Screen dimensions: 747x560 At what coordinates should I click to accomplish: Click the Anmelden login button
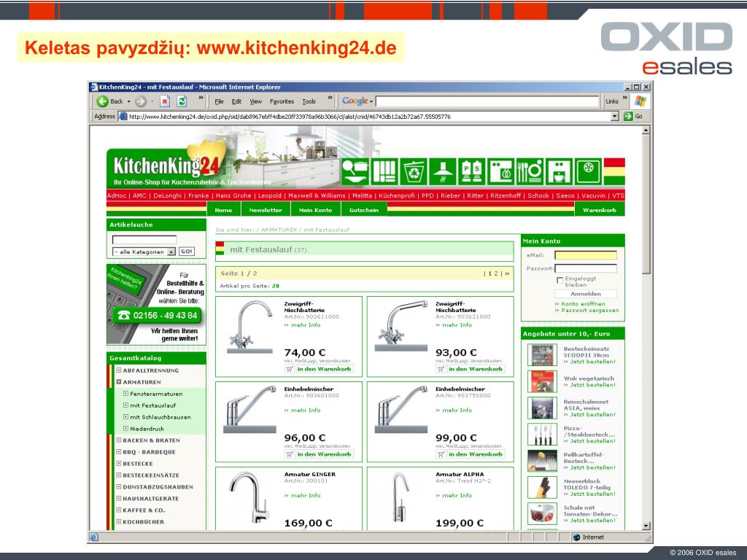tap(586, 294)
